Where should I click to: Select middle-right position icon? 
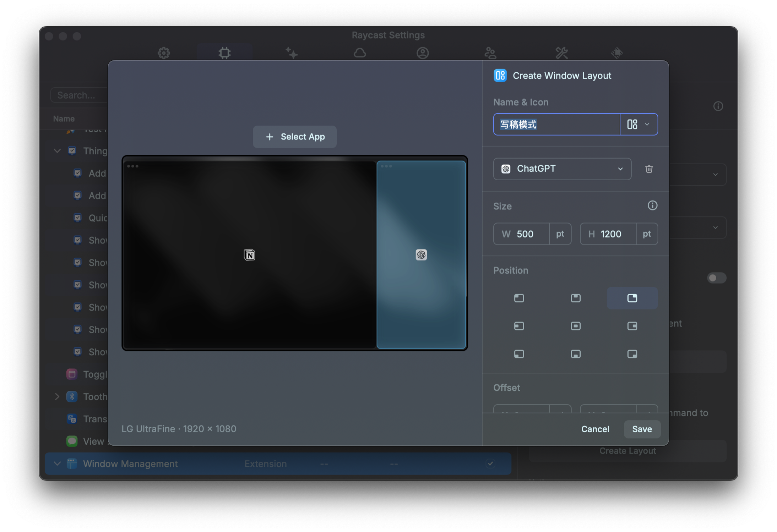632,326
